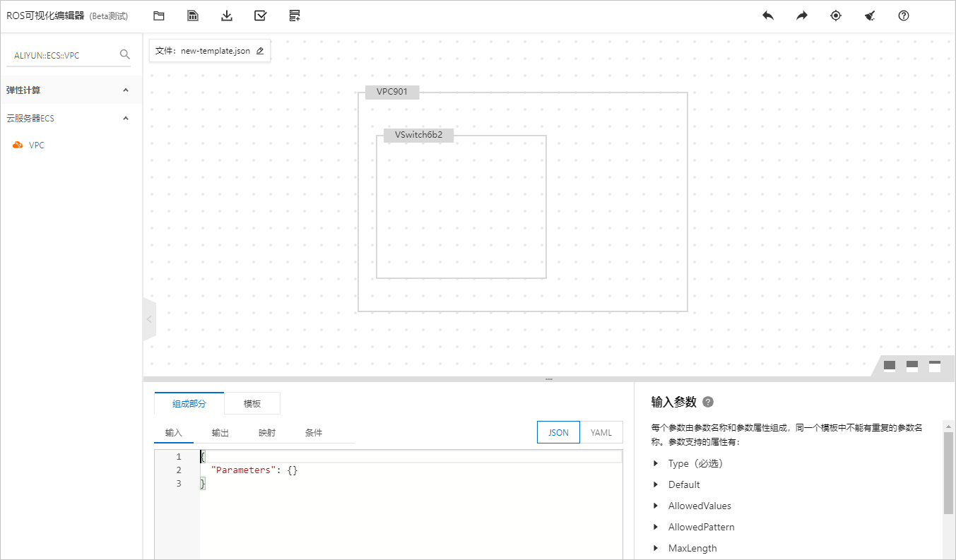This screenshot has height=560, width=956.
Task: Switch to the 模板 tab
Action: [x=252, y=403]
